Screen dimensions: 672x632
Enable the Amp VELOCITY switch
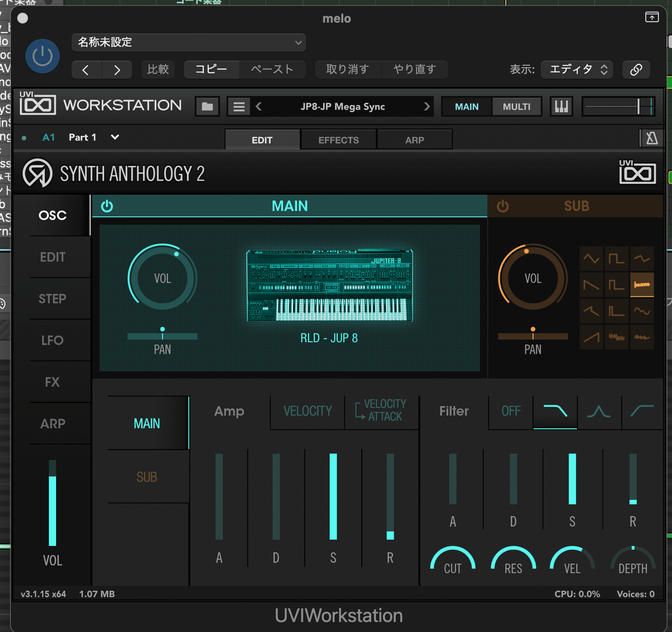point(307,411)
